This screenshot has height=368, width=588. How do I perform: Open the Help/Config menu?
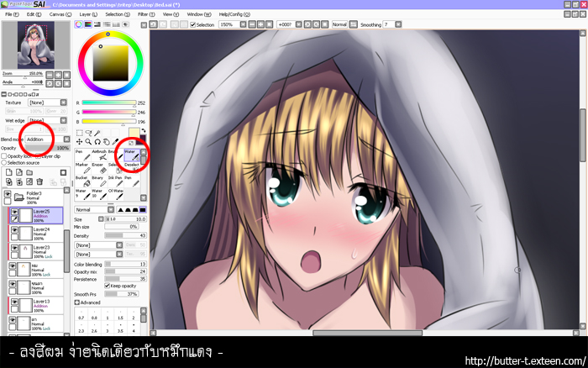[234, 14]
